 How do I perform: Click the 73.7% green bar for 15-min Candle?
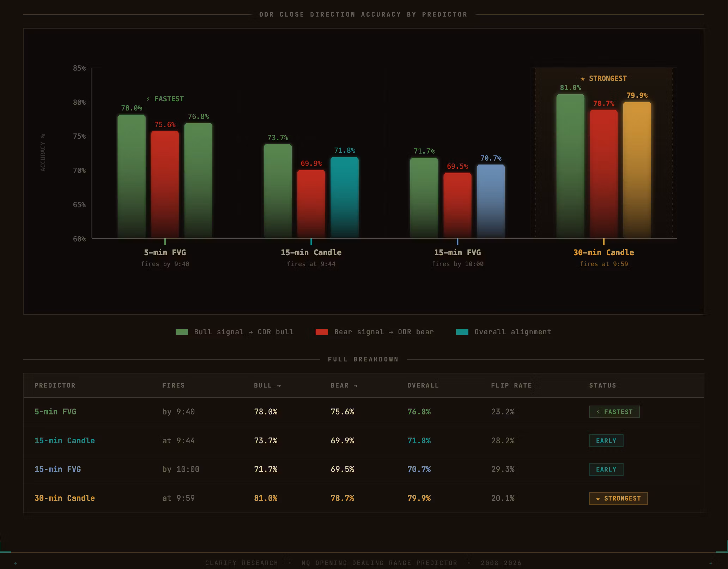(278, 191)
